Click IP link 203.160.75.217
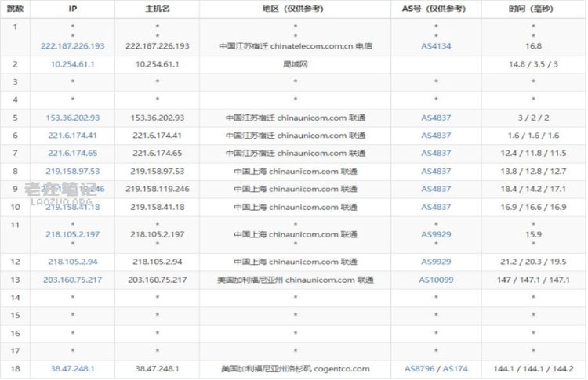The height and width of the screenshot is (380, 588). (72, 280)
